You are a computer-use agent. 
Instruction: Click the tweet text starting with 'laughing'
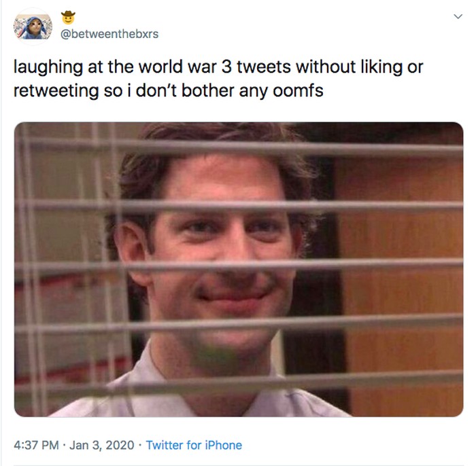point(218,79)
